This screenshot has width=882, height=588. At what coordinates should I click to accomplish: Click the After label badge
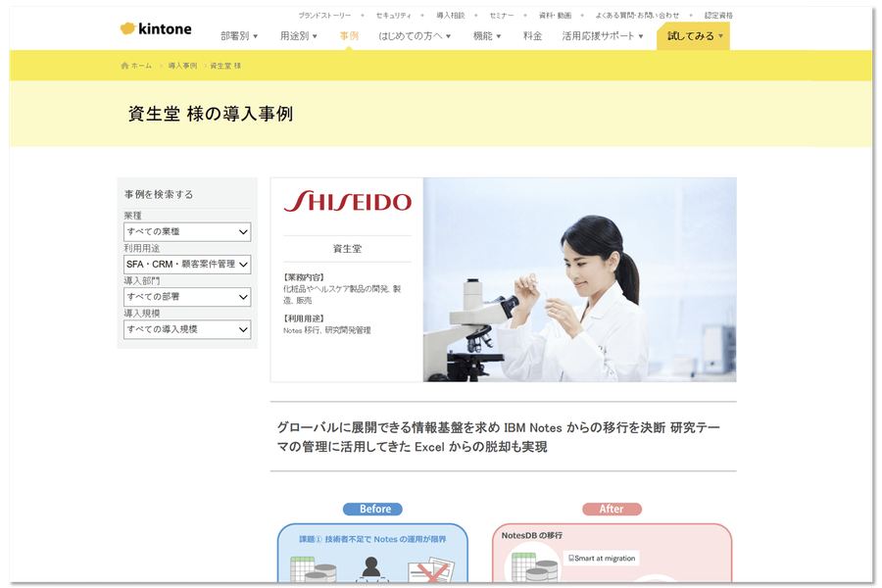(612, 510)
